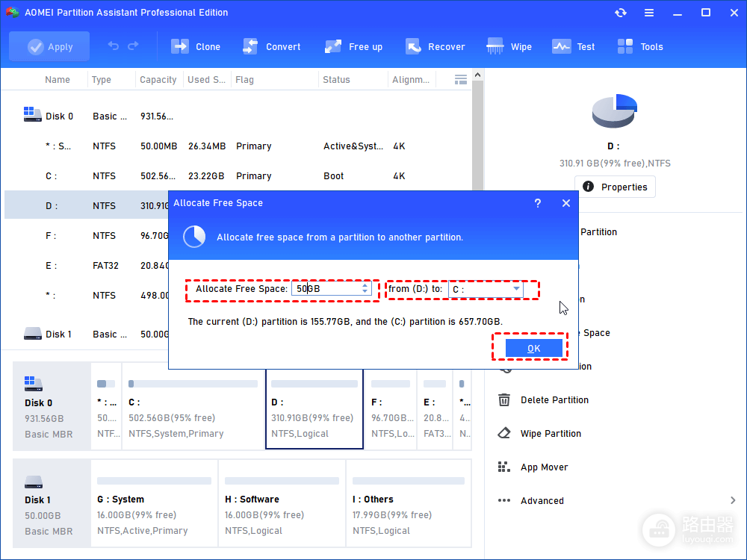The width and height of the screenshot is (747, 560).
Task: Open the Convert menu
Action: (272, 46)
